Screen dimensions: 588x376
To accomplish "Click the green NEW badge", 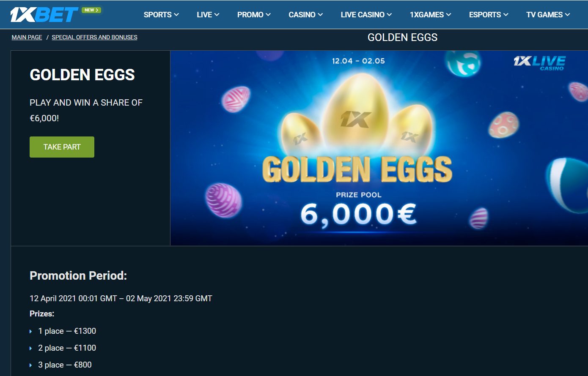I will [91, 10].
